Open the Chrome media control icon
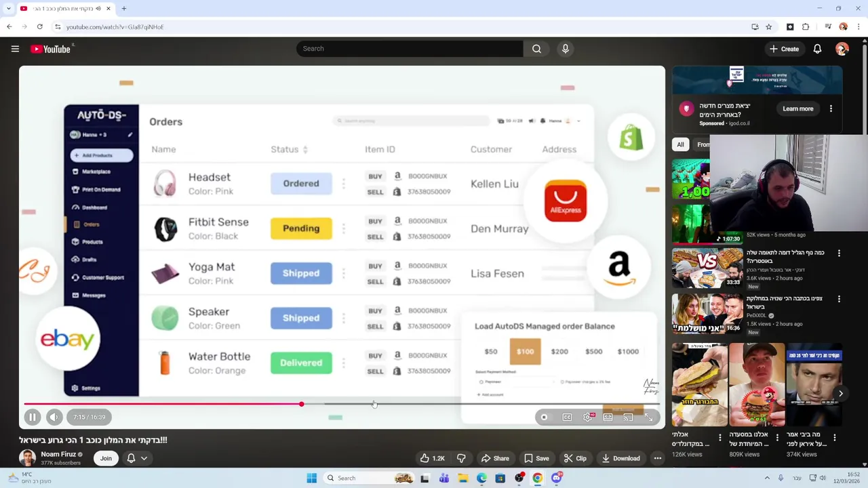This screenshot has width=868, height=488. tap(828, 27)
